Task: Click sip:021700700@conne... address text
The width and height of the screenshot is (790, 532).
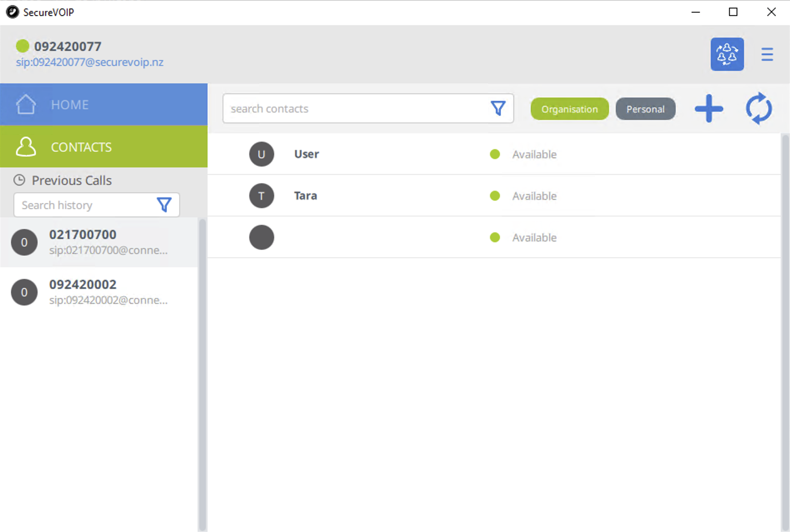Action: 108,250
